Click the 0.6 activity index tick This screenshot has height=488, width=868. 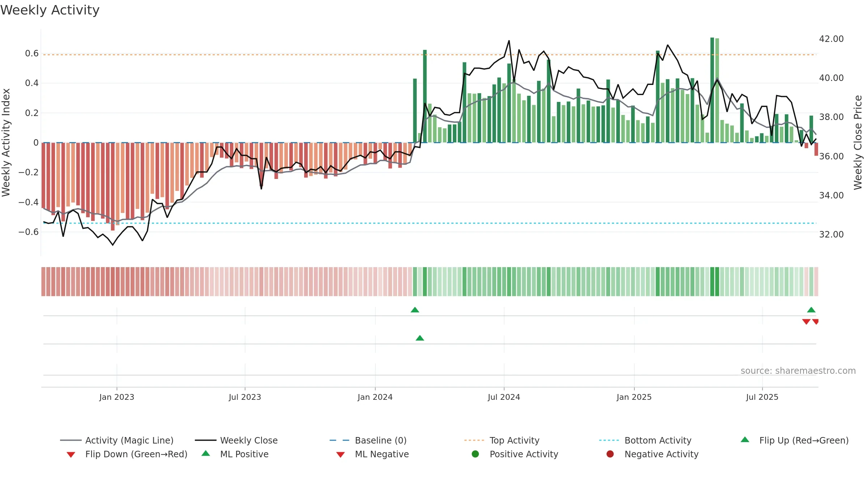coord(32,53)
